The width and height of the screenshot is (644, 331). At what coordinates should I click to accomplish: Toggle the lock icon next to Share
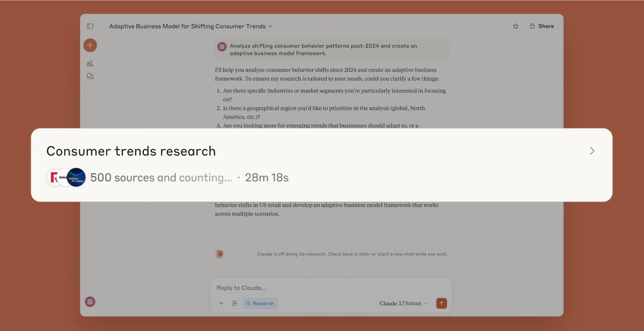pyautogui.click(x=532, y=26)
